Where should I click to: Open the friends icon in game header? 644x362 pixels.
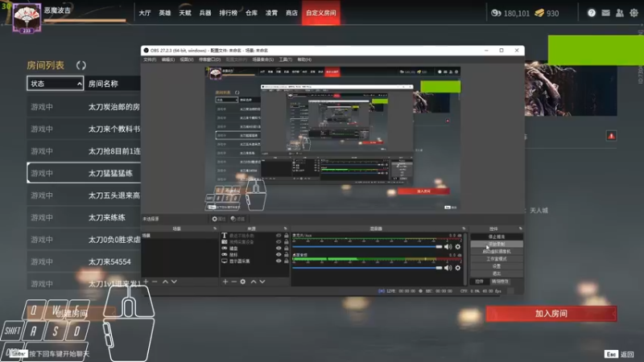click(619, 13)
